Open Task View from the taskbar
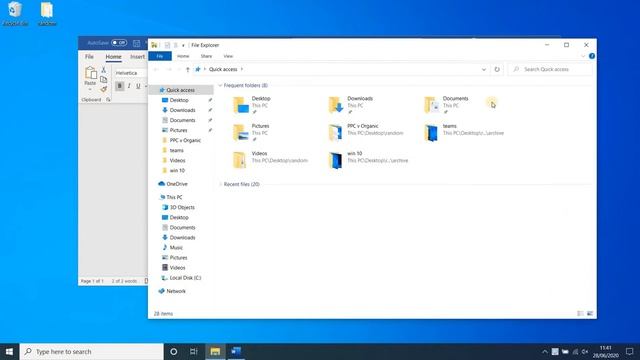The image size is (640, 360). [x=194, y=351]
